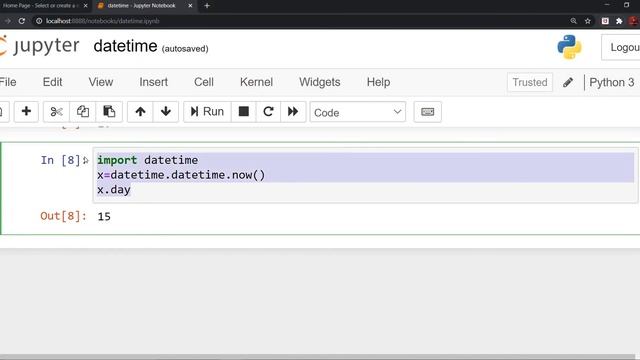Restart the kernel circular arrow icon
The height and width of the screenshot is (360, 640).
268,111
